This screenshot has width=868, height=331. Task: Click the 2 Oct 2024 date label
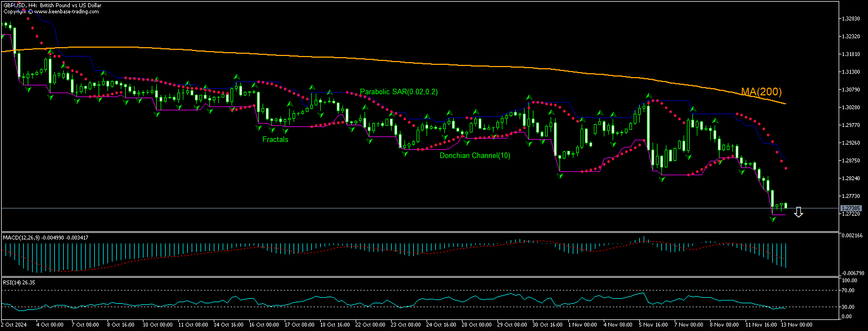pyautogui.click(x=14, y=324)
